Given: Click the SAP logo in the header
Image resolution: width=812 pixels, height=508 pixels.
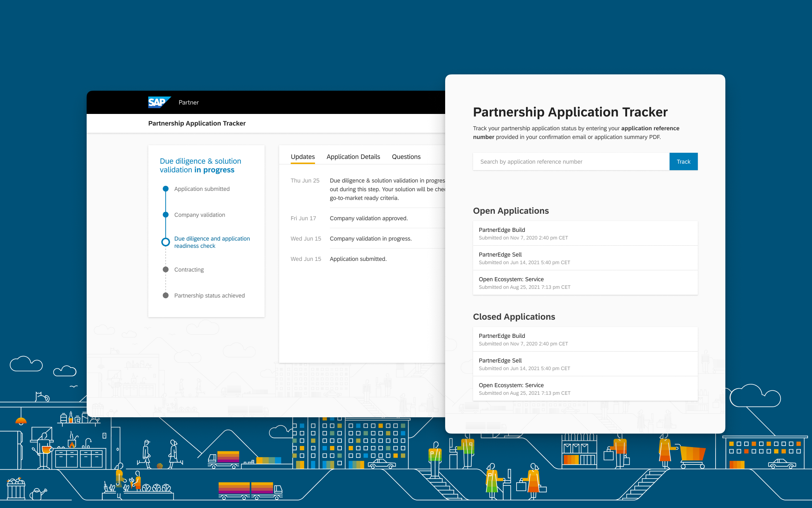Looking at the screenshot, I should pos(159,102).
